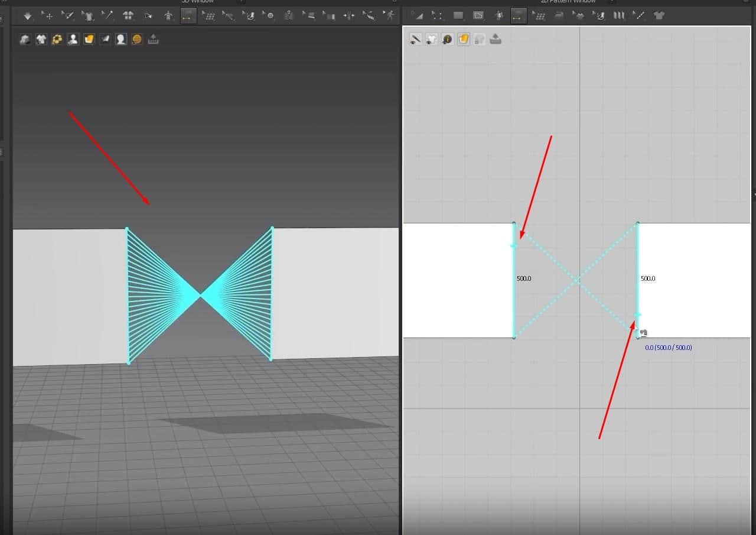The image size is (756, 535).
Task: Click the Simulate down-arrow icon in 3D toolbar
Action: tap(27, 16)
